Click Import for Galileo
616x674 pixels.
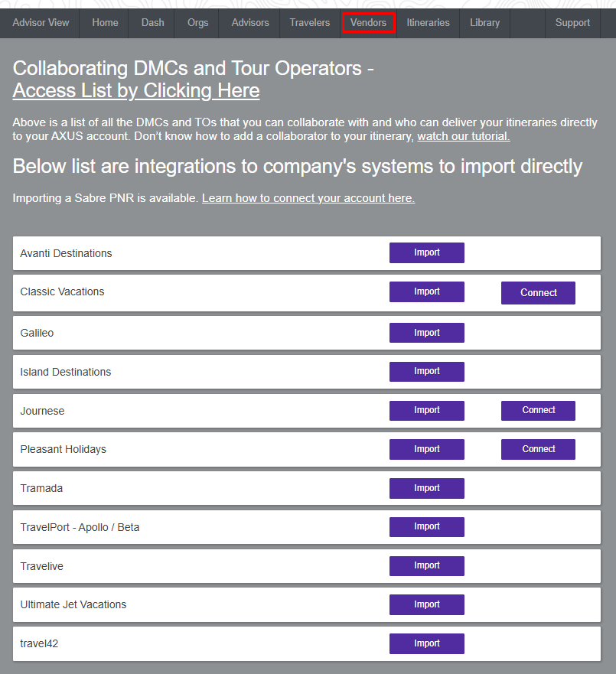(x=426, y=333)
